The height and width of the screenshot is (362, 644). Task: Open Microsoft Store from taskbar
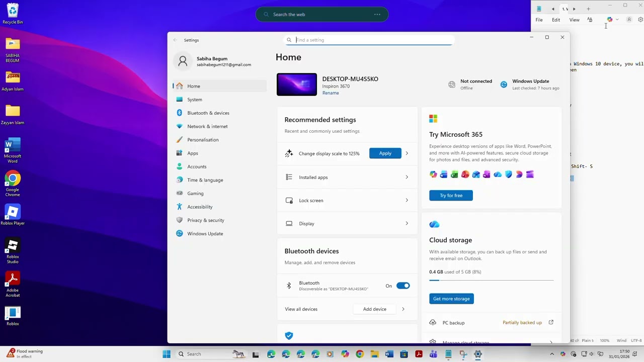[x=404, y=354]
